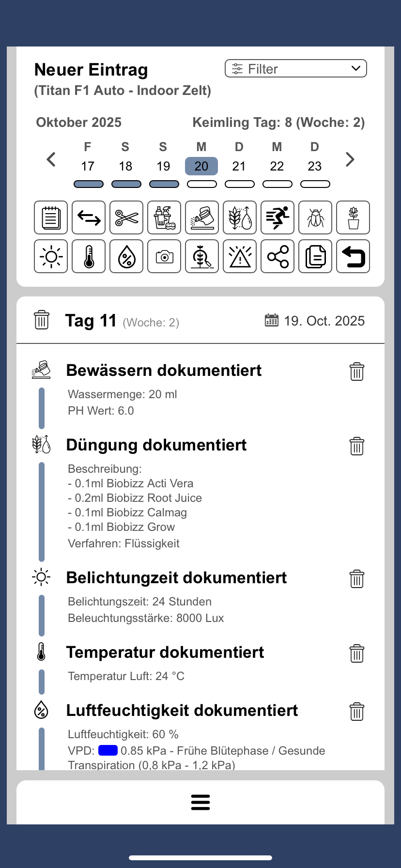Open the hamburger menu at bottom

pos(200,802)
